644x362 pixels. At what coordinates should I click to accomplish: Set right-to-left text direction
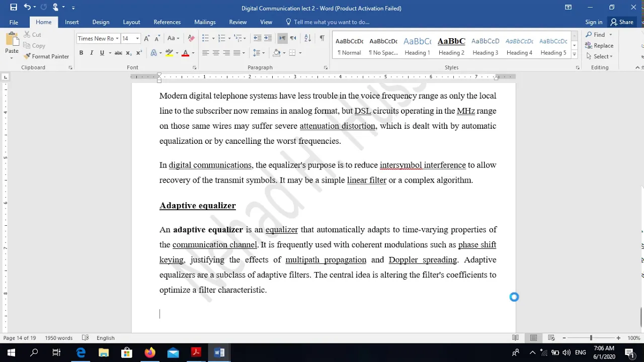pos(293,38)
